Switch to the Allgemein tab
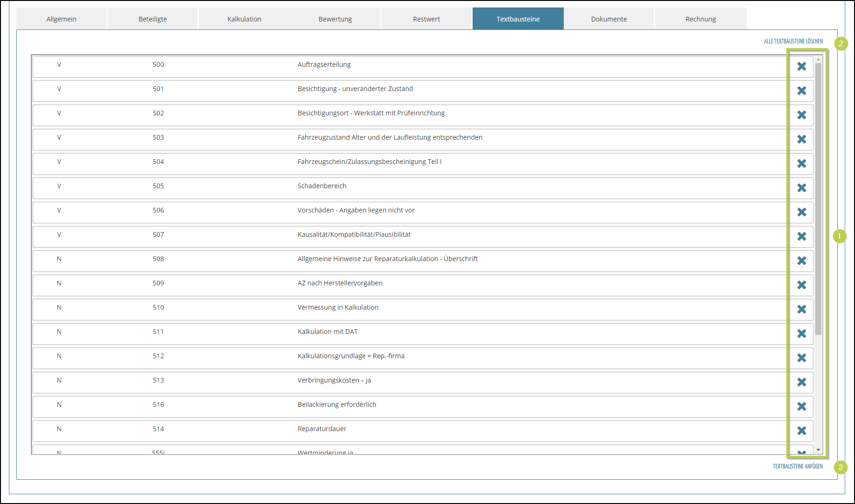 coord(61,19)
